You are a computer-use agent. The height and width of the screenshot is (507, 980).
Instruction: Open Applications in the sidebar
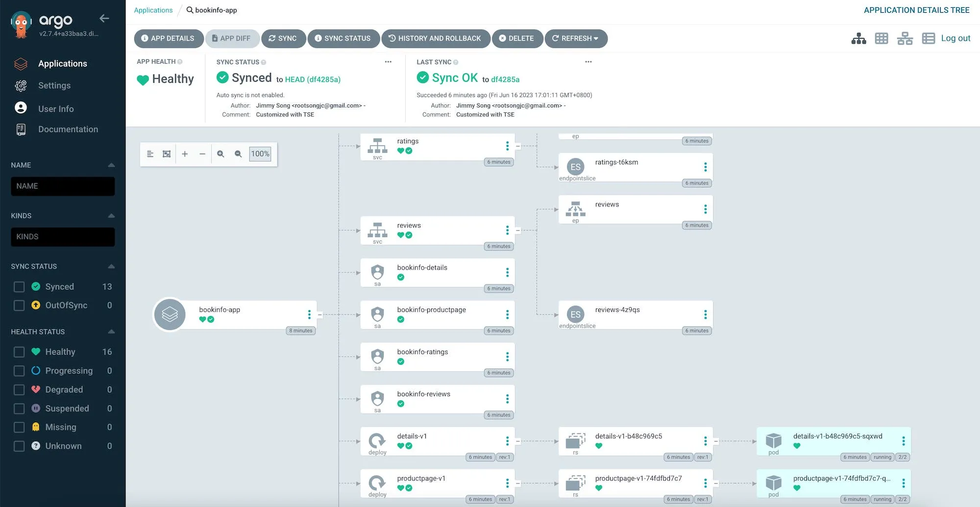62,64
